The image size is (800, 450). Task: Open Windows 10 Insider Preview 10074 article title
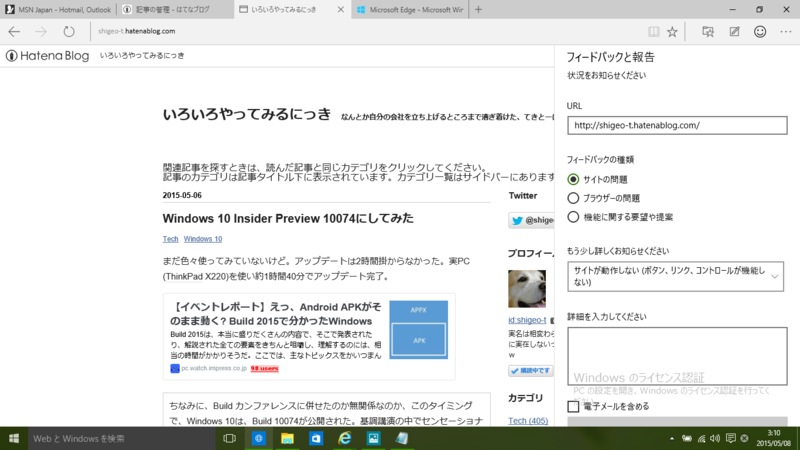(288, 218)
